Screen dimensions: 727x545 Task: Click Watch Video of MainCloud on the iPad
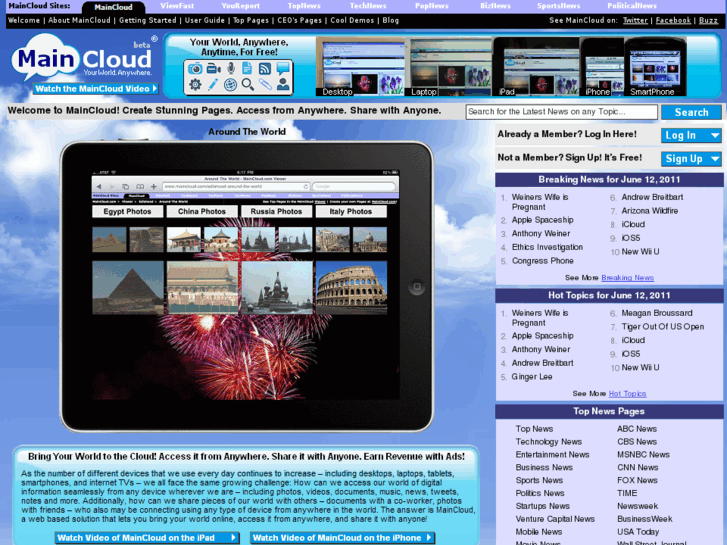[x=147, y=538]
